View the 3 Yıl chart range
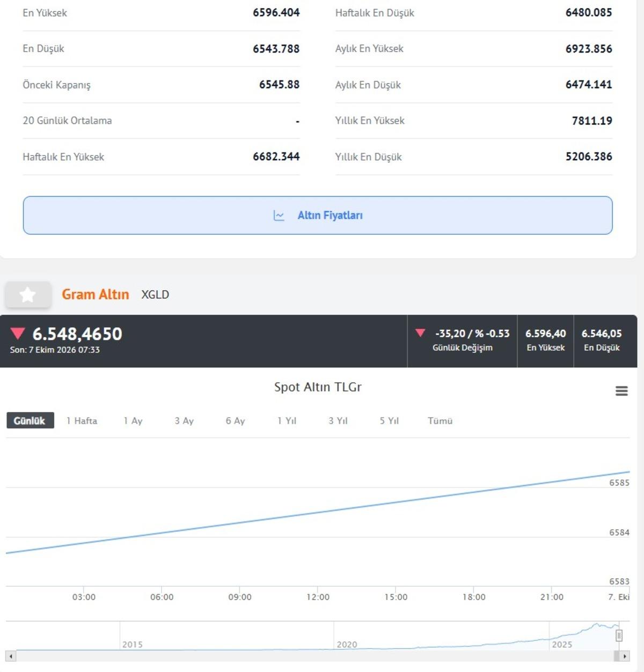Viewport: 644px width, 672px height. 338,420
